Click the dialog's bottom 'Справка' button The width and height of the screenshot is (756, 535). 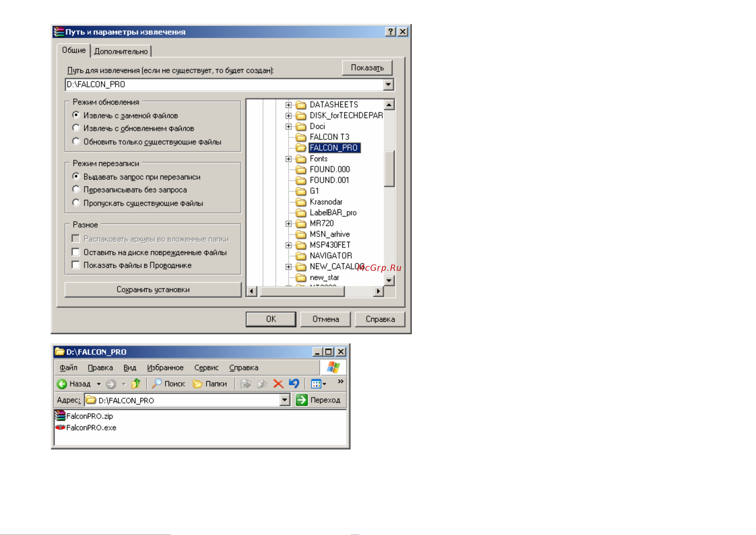click(x=380, y=319)
